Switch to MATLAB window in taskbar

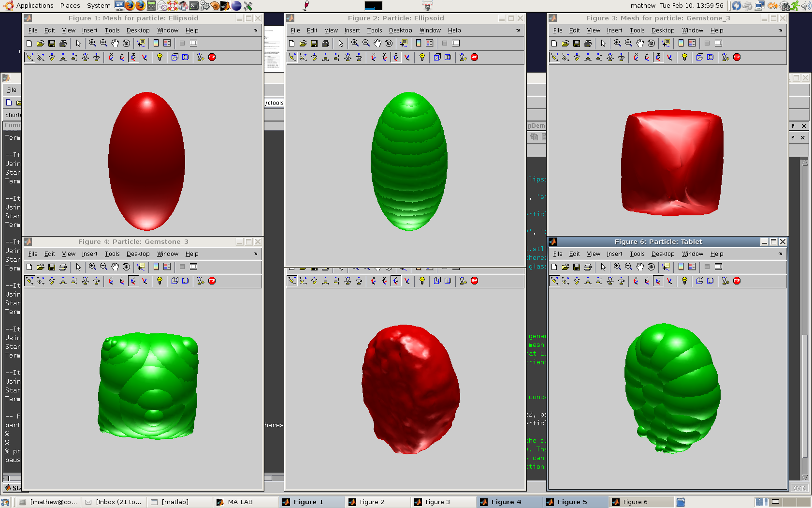tap(246, 502)
